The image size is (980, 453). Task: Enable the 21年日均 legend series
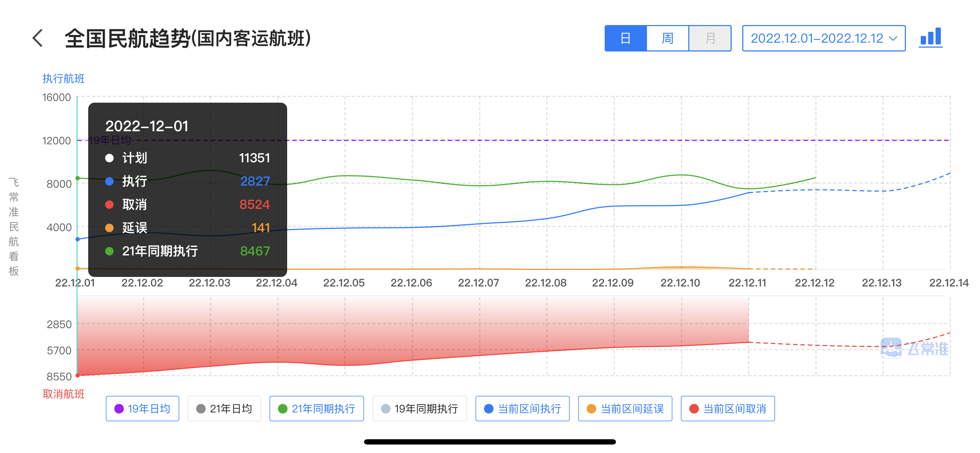(x=224, y=409)
